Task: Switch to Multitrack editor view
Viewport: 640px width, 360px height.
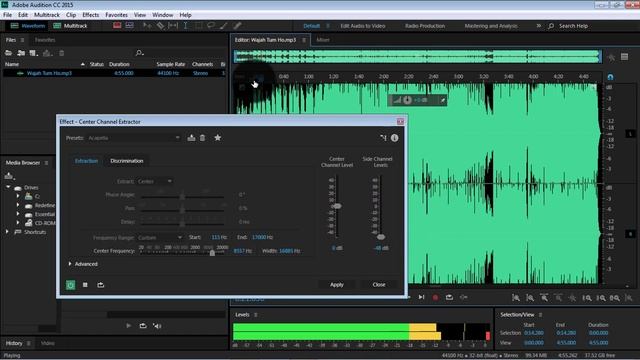Action: pos(70,26)
